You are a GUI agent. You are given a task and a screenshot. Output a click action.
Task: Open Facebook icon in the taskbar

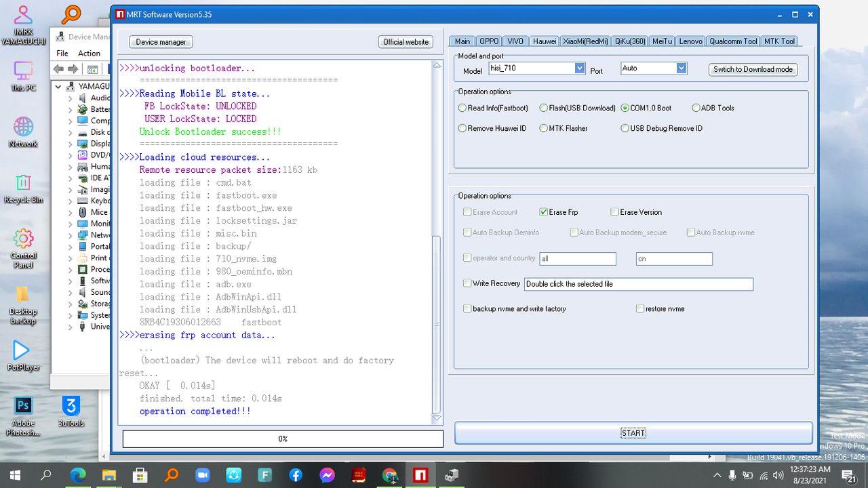coord(296,475)
